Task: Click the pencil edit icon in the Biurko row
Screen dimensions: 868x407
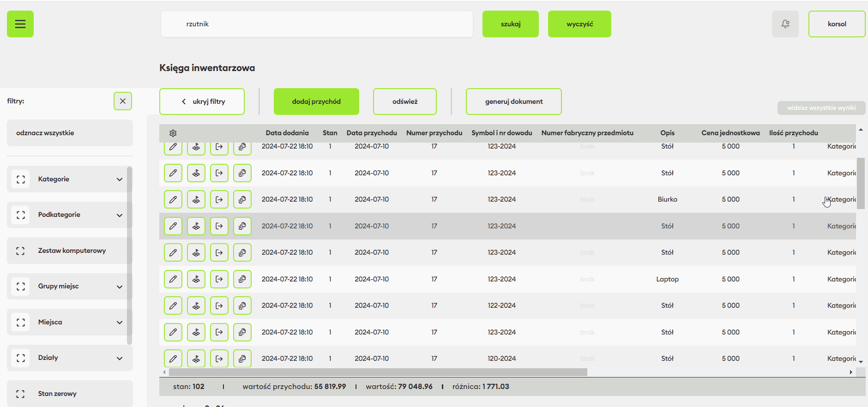Action: pos(173,200)
